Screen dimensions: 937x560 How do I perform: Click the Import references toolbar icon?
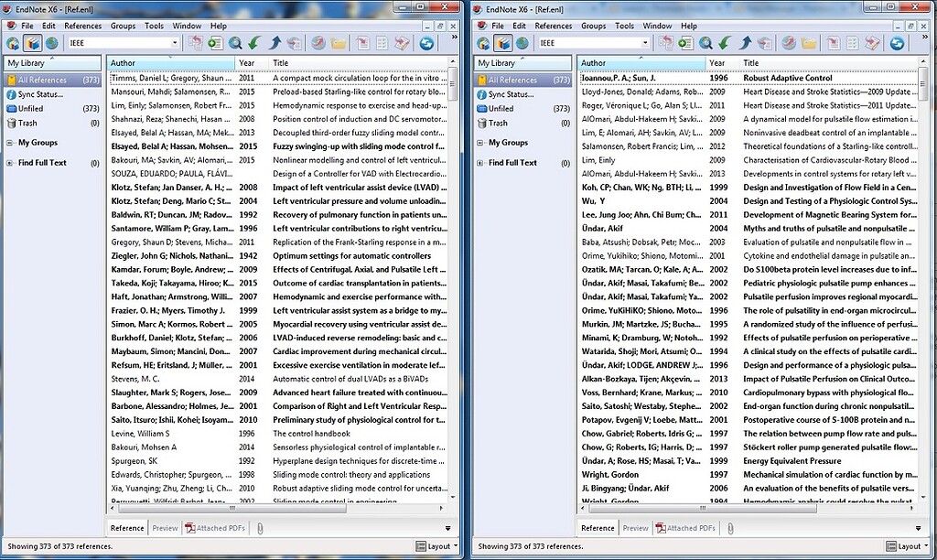(253, 43)
